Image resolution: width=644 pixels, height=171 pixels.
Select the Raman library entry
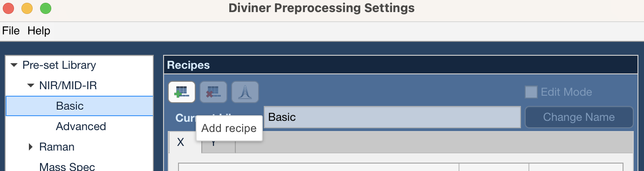coord(57,147)
